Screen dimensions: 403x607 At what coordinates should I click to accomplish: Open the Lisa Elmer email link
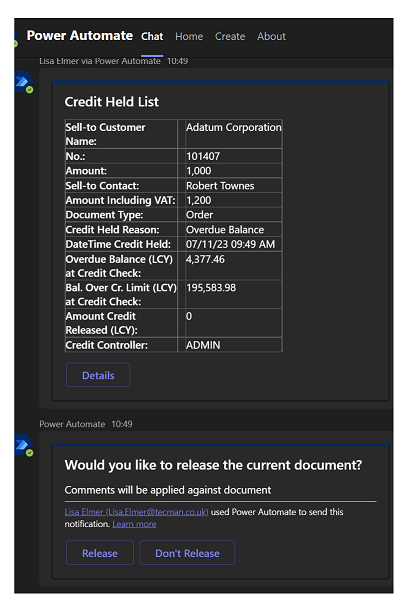(136, 512)
